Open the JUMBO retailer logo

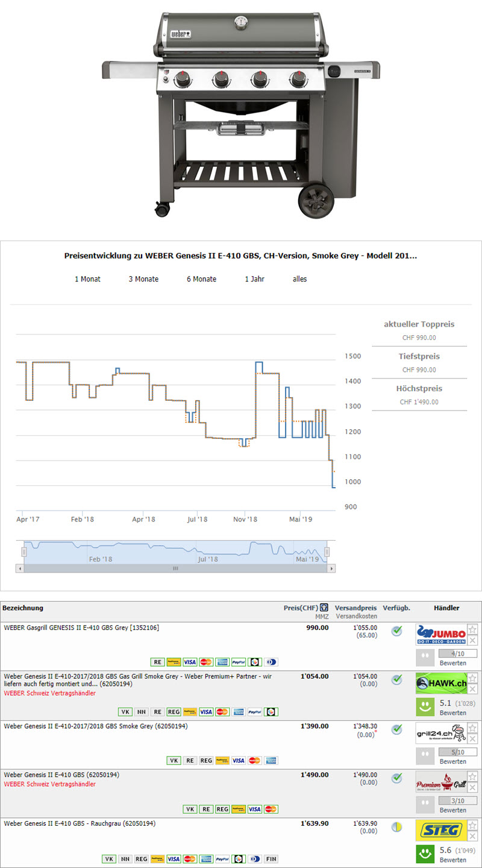point(441,635)
